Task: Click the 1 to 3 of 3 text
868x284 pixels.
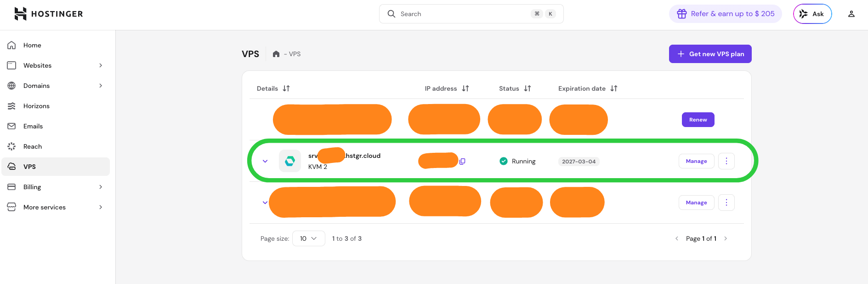Action: (x=347, y=238)
